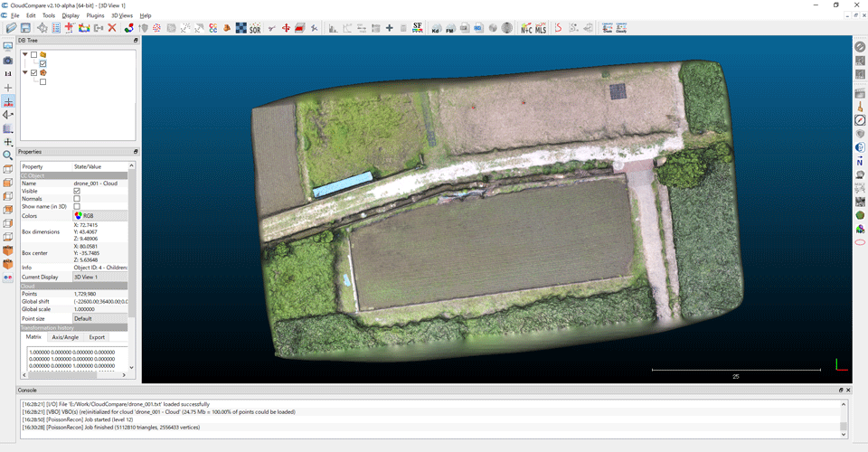The image size is (868, 452).
Task: Click the Global scale value 1.000000
Action: coord(85,309)
